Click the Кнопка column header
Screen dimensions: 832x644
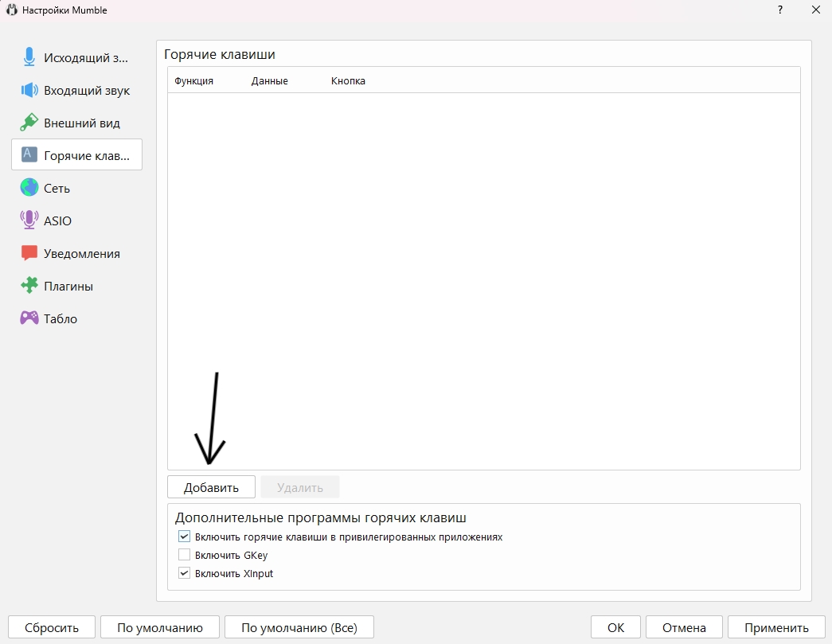pos(348,80)
